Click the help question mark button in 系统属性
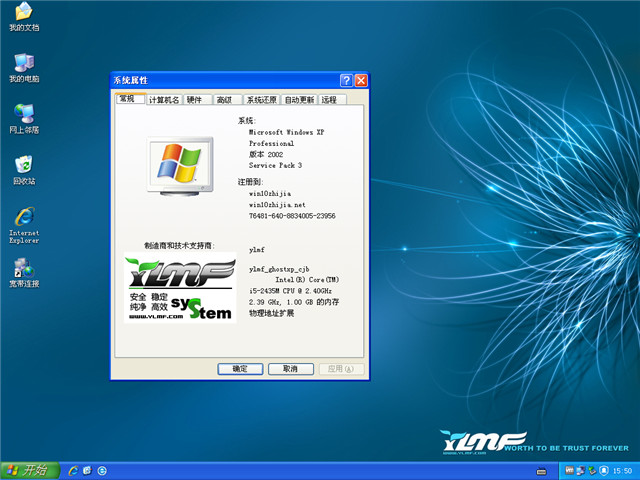Screen dimensions: 640x480 [346, 80]
